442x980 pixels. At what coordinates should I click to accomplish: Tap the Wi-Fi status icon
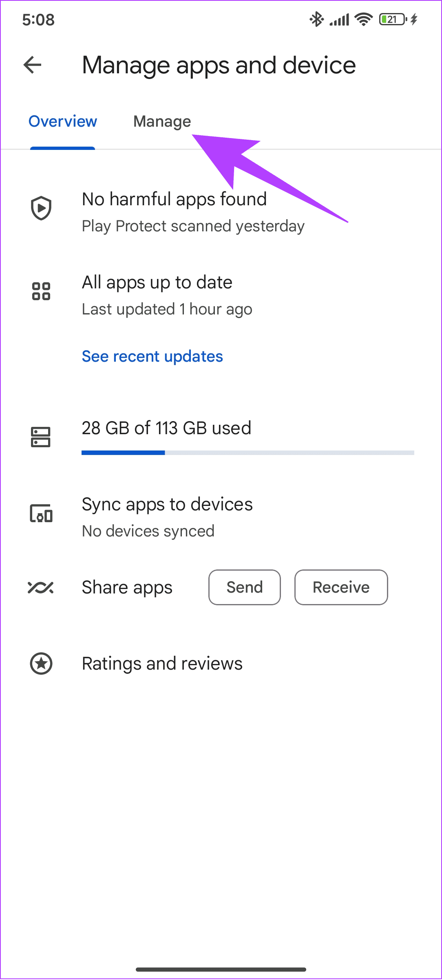(x=364, y=19)
